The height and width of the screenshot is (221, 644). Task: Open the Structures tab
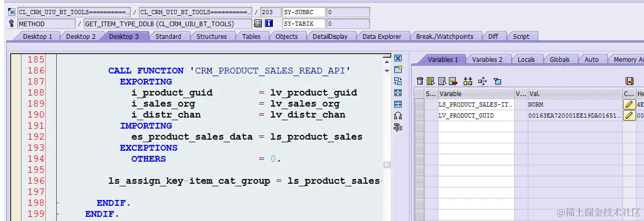pyautogui.click(x=212, y=36)
